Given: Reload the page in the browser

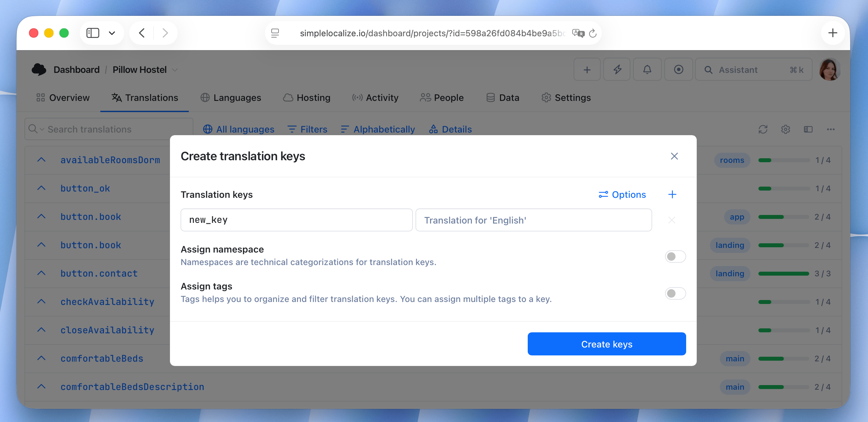Looking at the screenshot, I should (593, 33).
